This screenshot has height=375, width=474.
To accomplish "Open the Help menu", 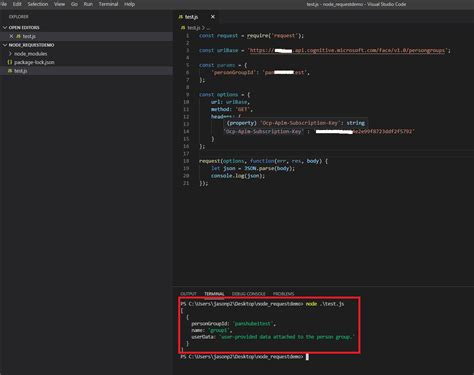I will pyautogui.click(x=129, y=4).
